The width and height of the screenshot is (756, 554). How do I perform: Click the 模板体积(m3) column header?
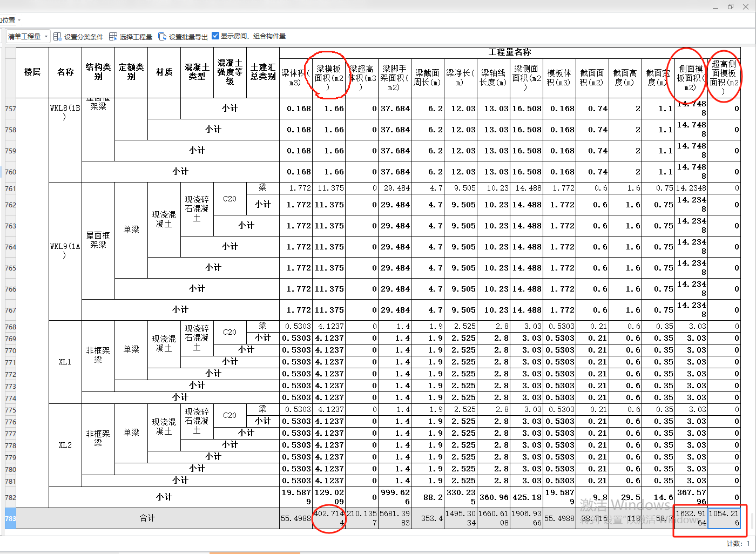559,78
